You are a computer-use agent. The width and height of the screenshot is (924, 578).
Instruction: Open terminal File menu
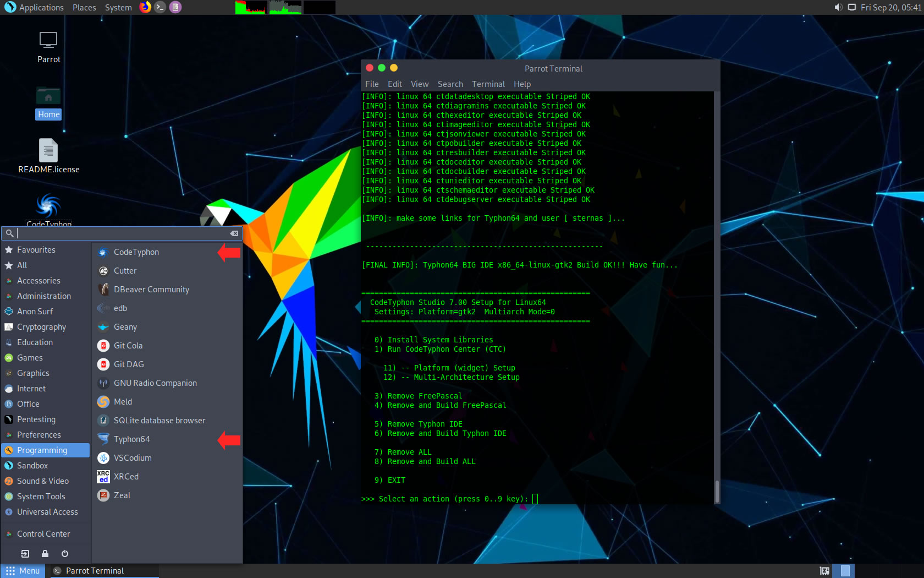[x=372, y=84]
